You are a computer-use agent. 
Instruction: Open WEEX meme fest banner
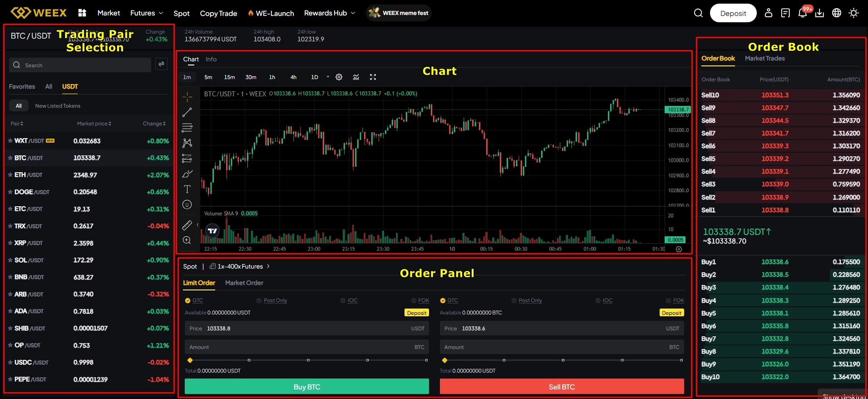click(399, 13)
